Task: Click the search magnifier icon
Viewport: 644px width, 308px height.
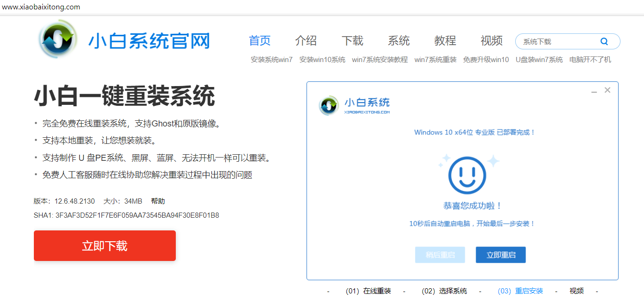Action: 604,41
